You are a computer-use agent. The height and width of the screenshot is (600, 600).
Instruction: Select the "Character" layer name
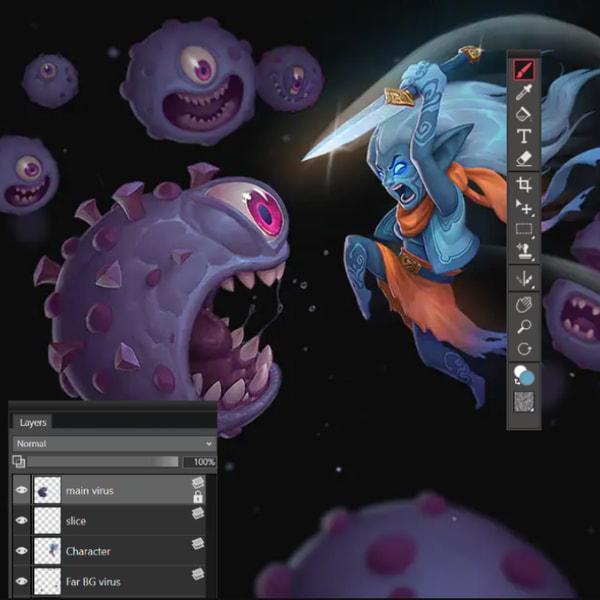[88, 551]
